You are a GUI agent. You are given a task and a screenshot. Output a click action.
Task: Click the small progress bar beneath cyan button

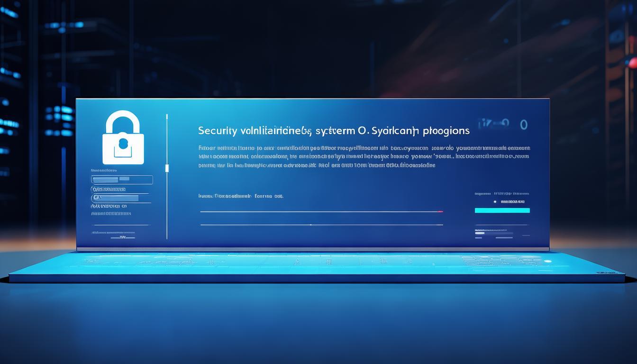tap(493, 233)
